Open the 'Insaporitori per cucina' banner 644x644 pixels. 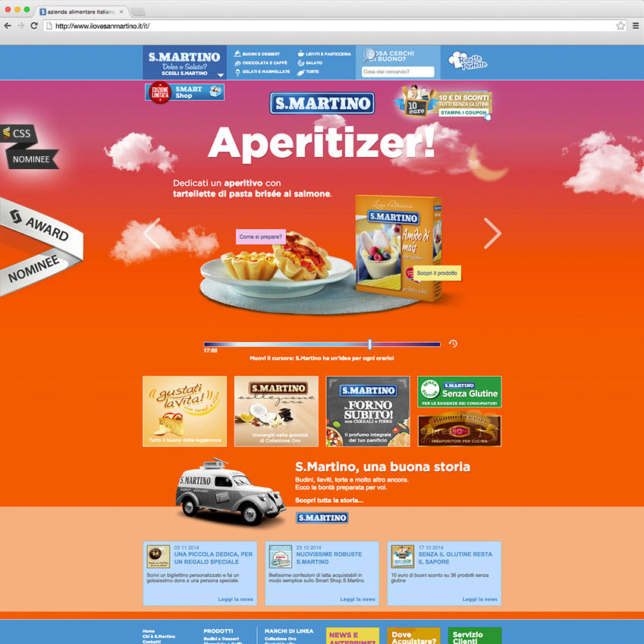(460, 431)
